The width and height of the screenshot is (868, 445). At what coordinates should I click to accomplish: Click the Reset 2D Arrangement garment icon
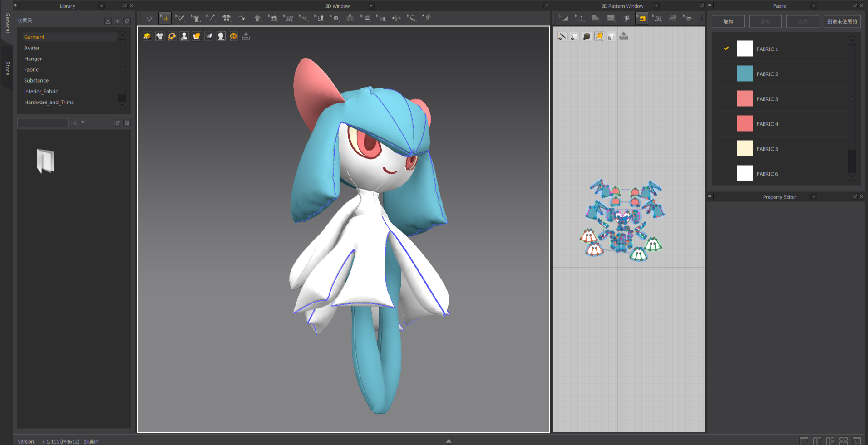click(x=227, y=18)
